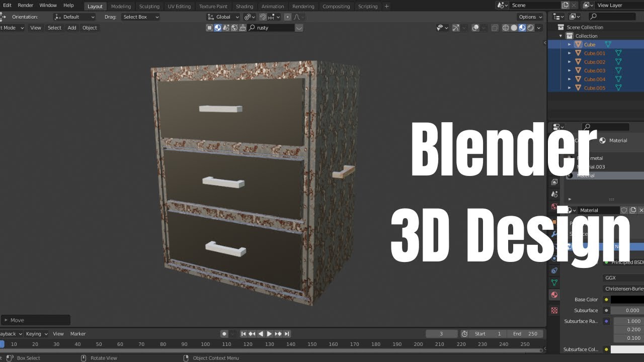Toggle proportional editing in header

pyautogui.click(x=287, y=17)
